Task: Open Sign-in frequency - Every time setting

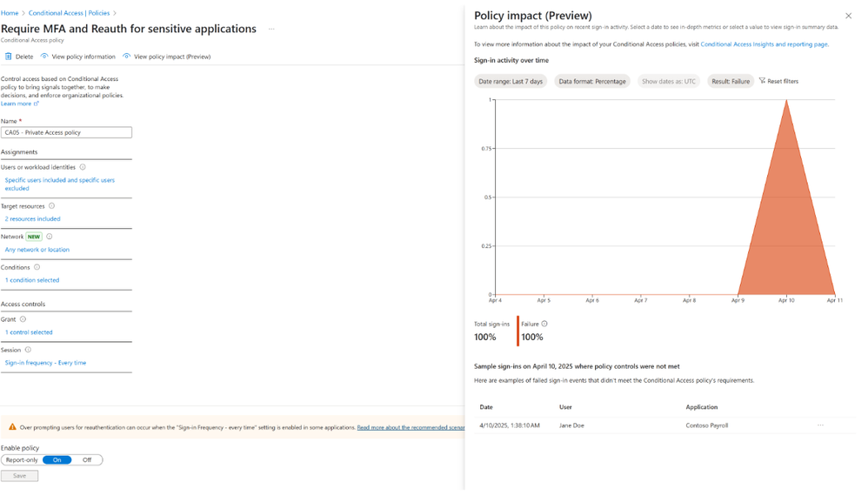Action: click(45, 363)
